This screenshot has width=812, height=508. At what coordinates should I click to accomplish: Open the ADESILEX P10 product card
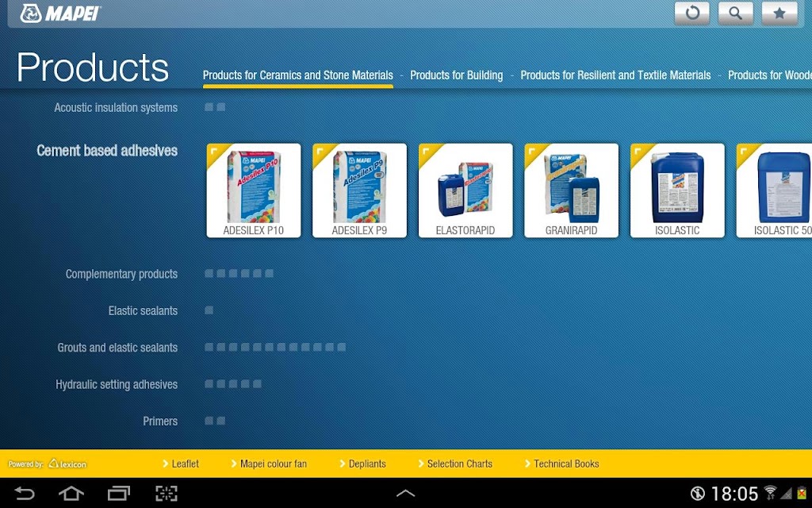[x=253, y=190]
